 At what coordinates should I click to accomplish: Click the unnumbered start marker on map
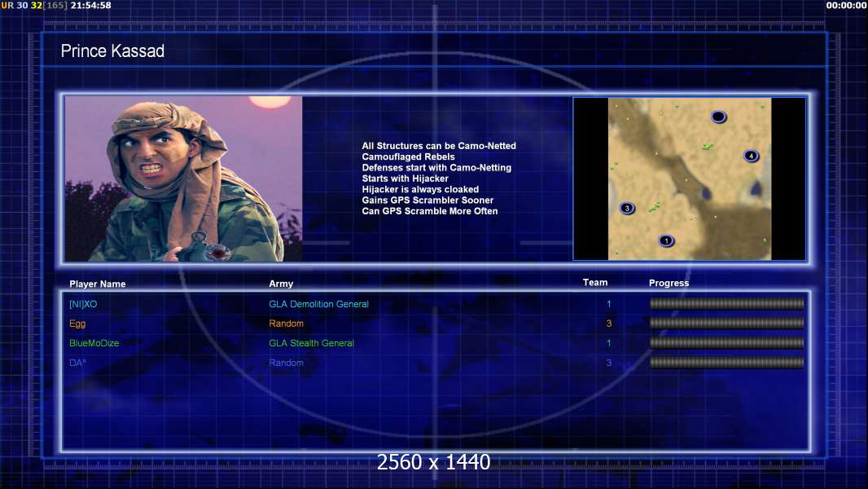pyautogui.click(x=718, y=117)
